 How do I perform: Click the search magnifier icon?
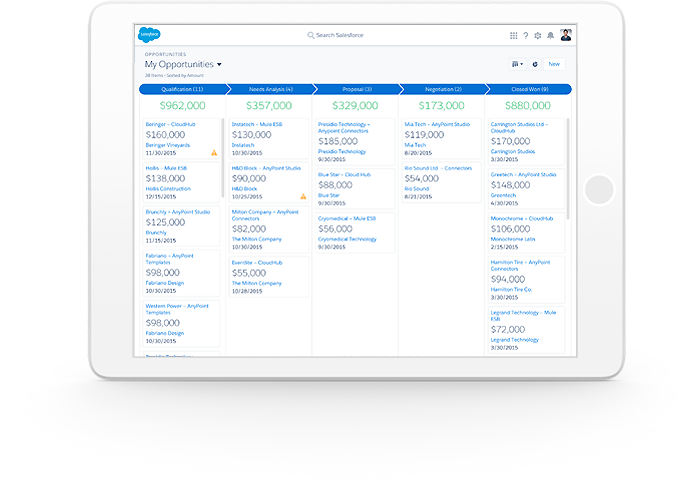(x=311, y=35)
